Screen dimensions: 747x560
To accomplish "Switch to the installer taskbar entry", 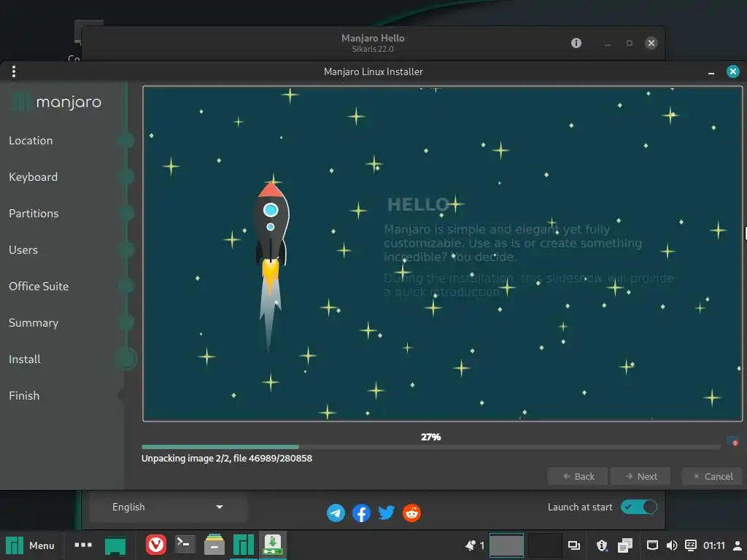I will (x=273, y=545).
